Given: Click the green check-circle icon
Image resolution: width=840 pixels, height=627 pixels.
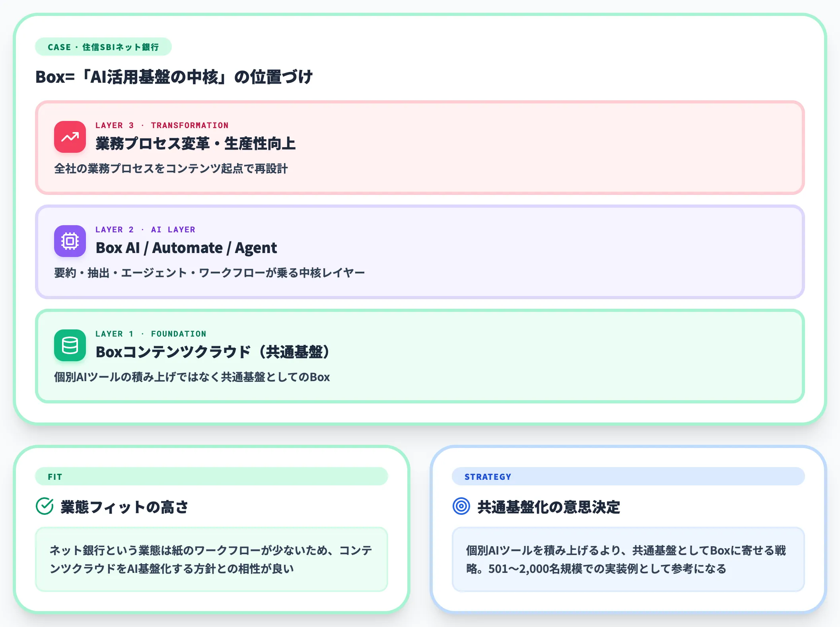Looking at the screenshot, I should (x=45, y=506).
